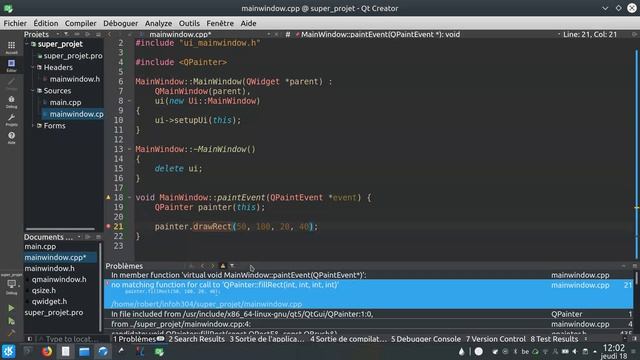Open the Problèmes filter funnel menu
Screen dimensions: 640x360
pyautogui.click(x=232, y=266)
